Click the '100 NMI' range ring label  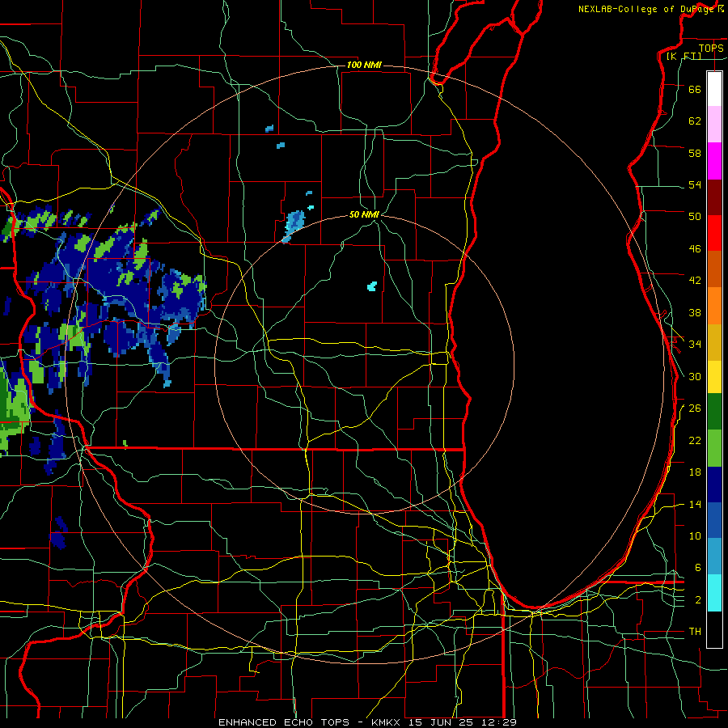pos(364,65)
